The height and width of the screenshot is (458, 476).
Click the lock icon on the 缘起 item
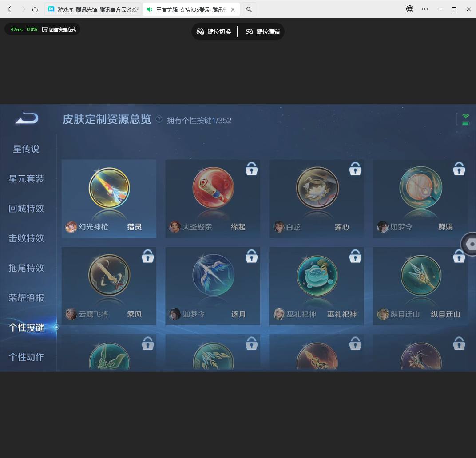pyautogui.click(x=251, y=169)
